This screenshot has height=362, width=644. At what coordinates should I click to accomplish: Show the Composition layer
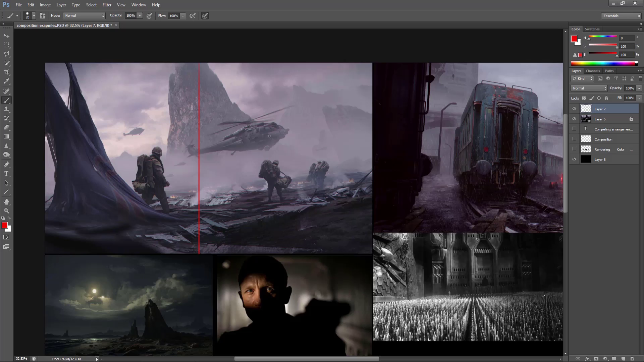tap(574, 139)
